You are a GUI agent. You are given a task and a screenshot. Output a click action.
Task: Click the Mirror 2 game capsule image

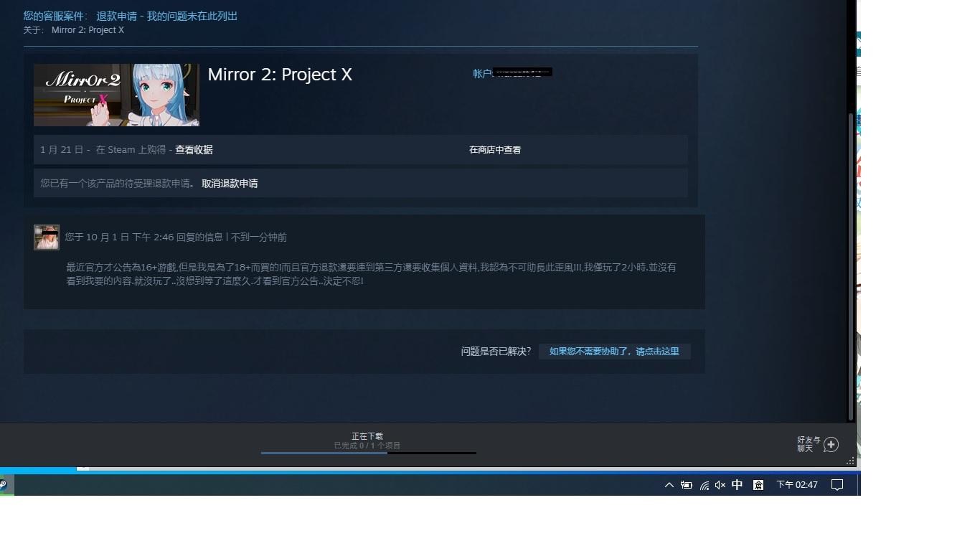[x=116, y=94]
